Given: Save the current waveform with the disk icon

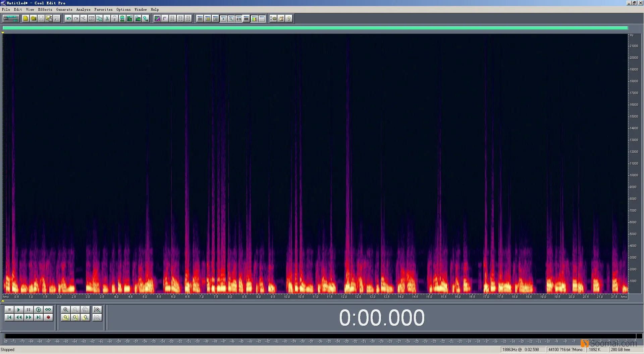Looking at the screenshot, I should 41,18.
